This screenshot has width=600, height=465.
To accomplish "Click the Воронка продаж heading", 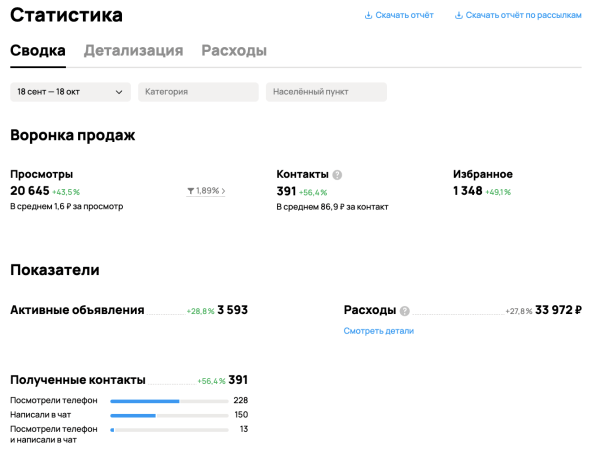I will point(73,135).
